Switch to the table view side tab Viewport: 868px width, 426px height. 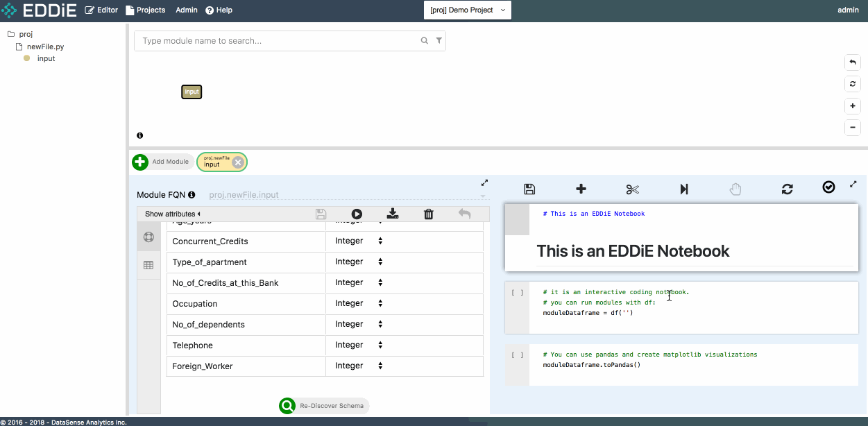[148, 265]
